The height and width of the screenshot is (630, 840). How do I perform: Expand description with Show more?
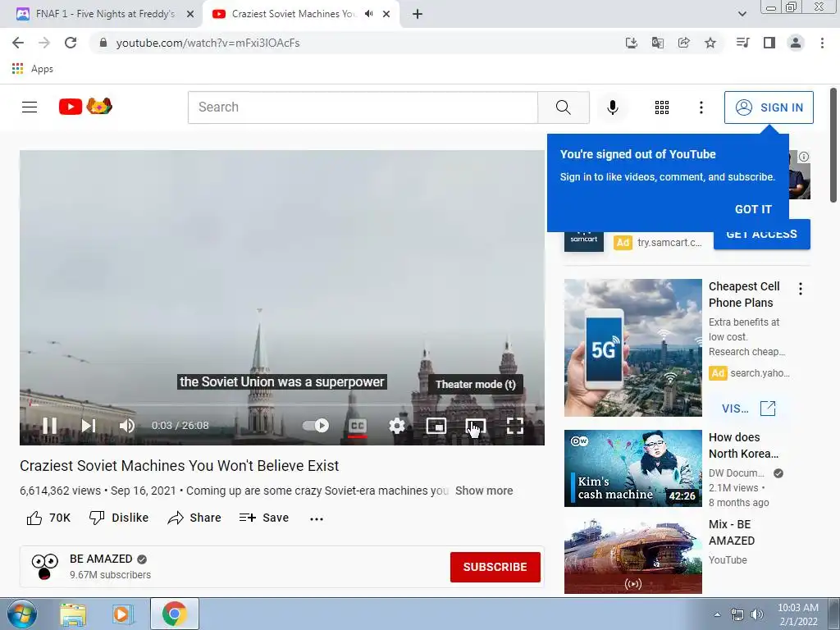(484, 491)
